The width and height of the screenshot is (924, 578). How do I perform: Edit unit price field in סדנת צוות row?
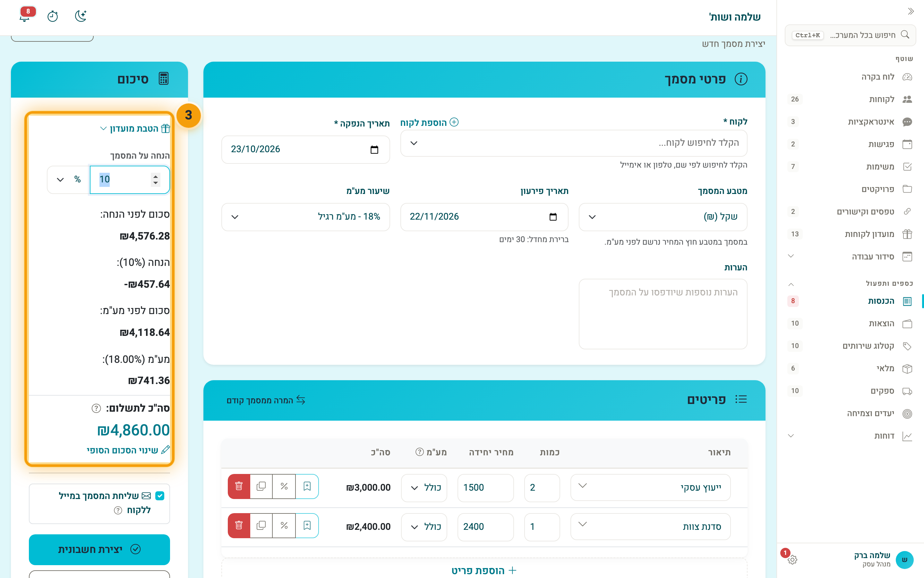[x=485, y=527]
